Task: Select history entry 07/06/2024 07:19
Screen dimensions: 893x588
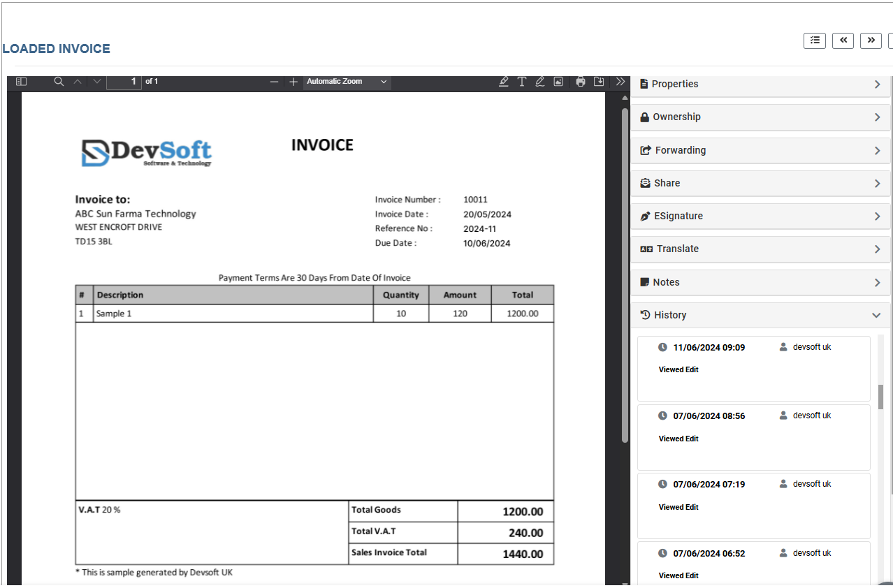Action: click(754, 506)
